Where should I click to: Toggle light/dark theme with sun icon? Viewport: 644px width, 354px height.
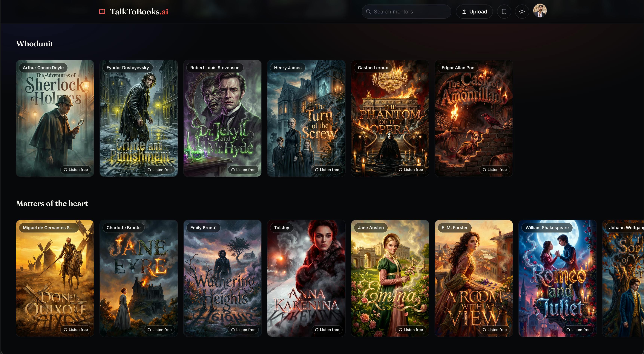coord(522,11)
